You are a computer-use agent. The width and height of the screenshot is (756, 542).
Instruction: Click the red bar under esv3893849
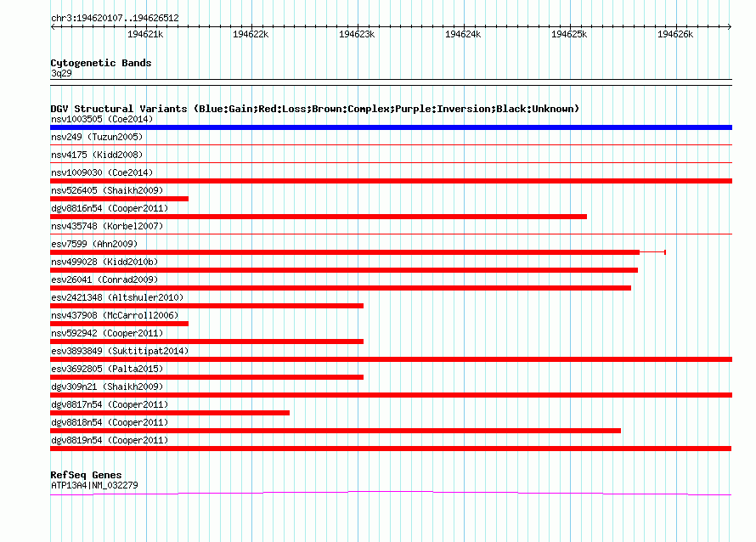pos(391,359)
